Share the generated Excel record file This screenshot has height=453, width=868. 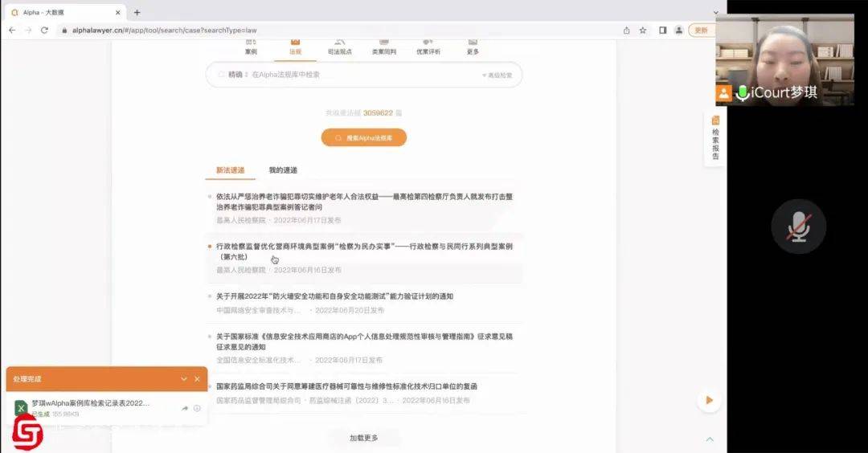pyautogui.click(x=184, y=408)
